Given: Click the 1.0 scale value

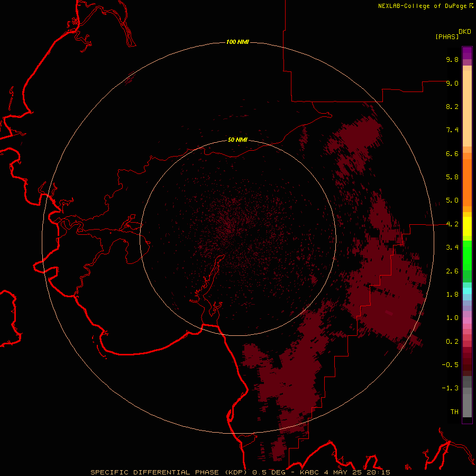Looking at the screenshot, I should click(x=452, y=318).
